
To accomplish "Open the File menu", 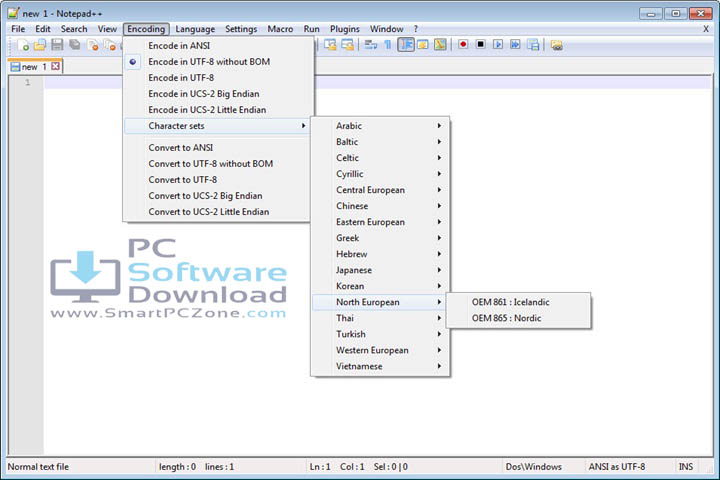I will [x=18, y=29].
